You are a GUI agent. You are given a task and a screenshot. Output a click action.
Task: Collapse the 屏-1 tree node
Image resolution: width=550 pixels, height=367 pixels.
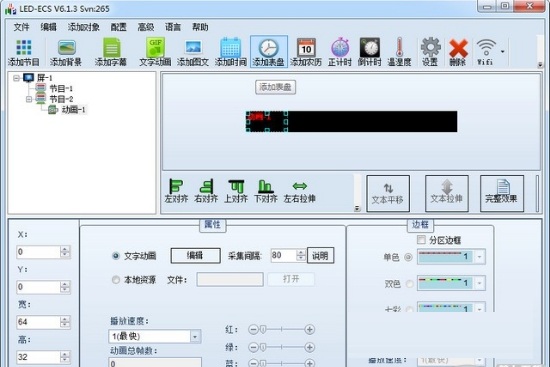(x=16, y=78)
